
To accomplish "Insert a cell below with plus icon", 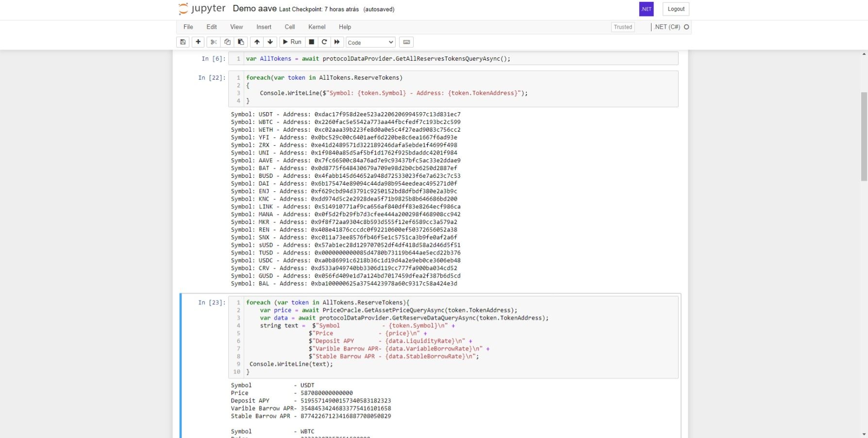I will [x=198, y=42].
